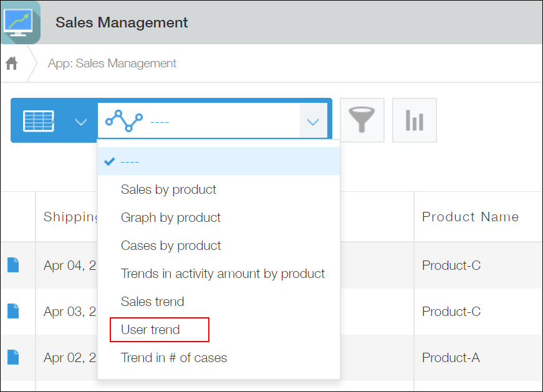543x392 pixels.
Task: Select Trend in # of cases
Action: click(173, 357)
